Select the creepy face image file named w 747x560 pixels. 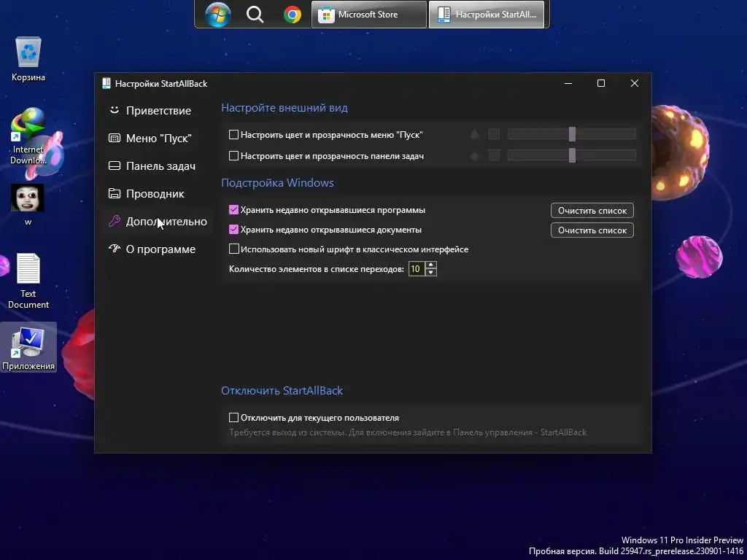coord(28,205)
